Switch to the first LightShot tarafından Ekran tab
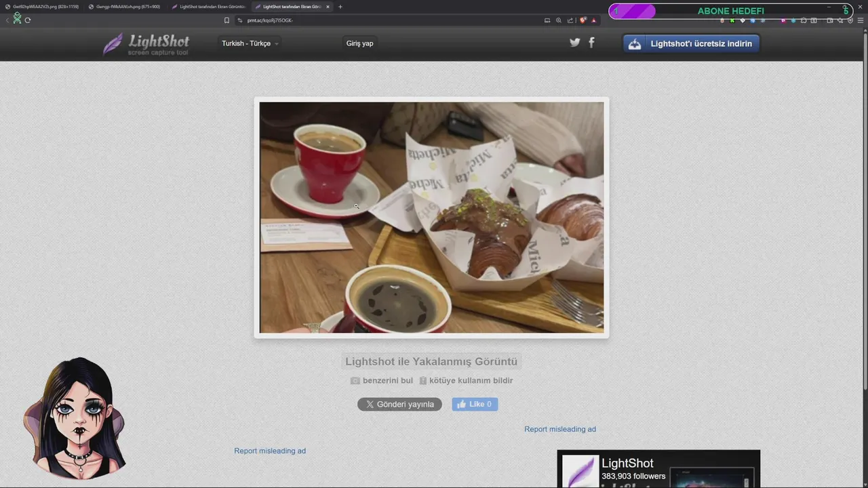Screen dimensions: 868x488 [x=209, y=7]
